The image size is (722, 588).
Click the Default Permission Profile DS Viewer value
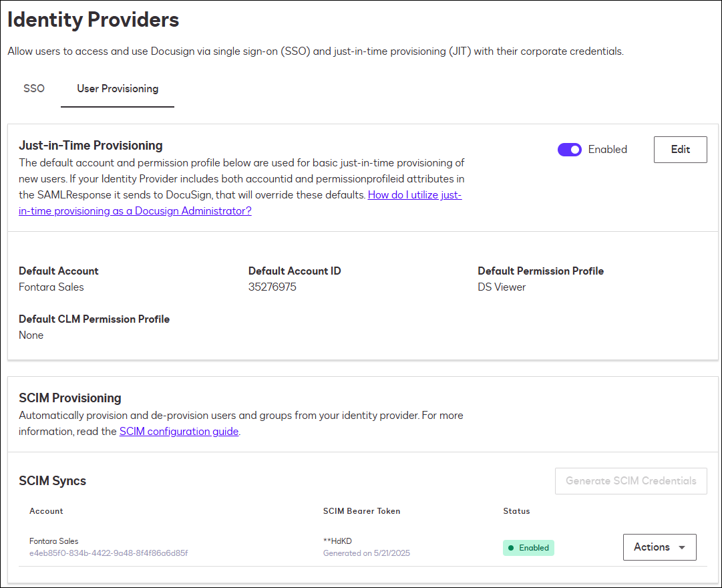click(x=502, y=287)
